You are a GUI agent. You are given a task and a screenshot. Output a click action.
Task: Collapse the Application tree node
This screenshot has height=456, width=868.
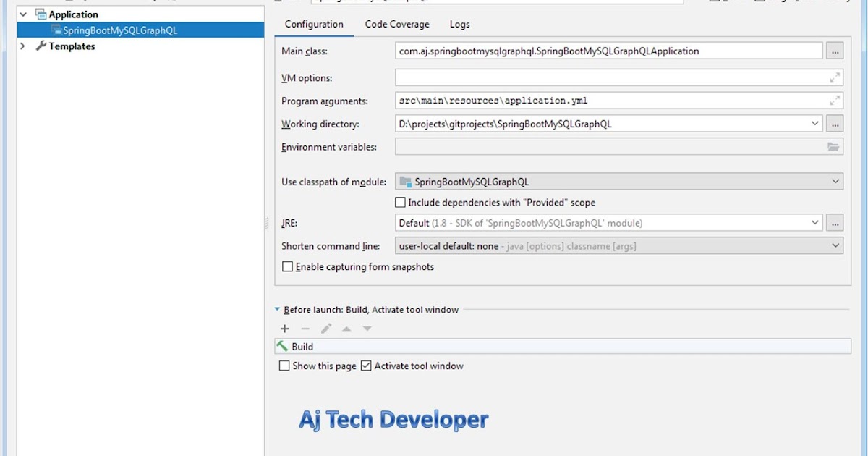click(23, 14)
